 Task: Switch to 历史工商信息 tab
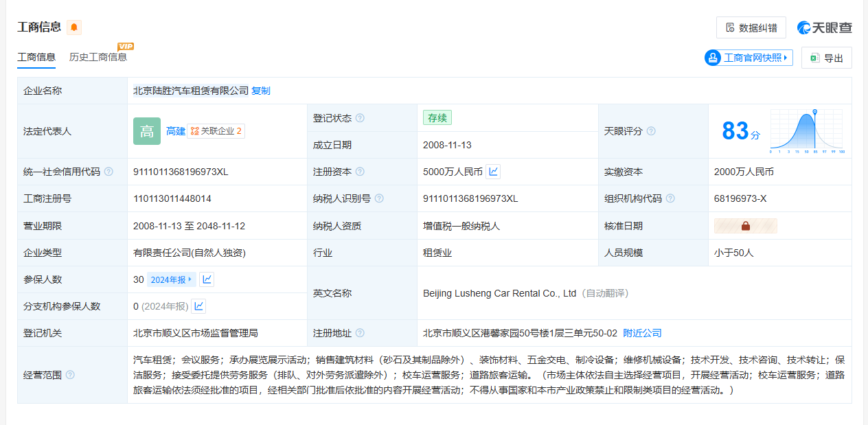pos(98,57)
